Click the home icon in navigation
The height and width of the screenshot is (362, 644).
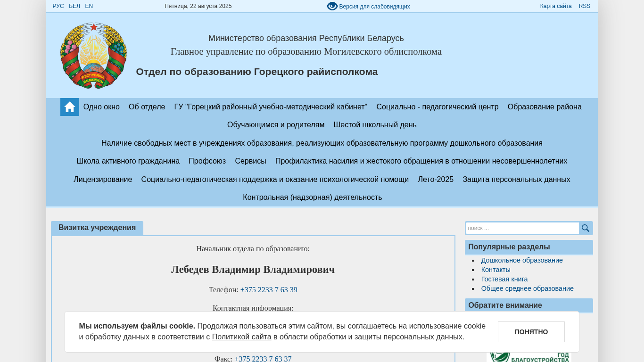70,107
